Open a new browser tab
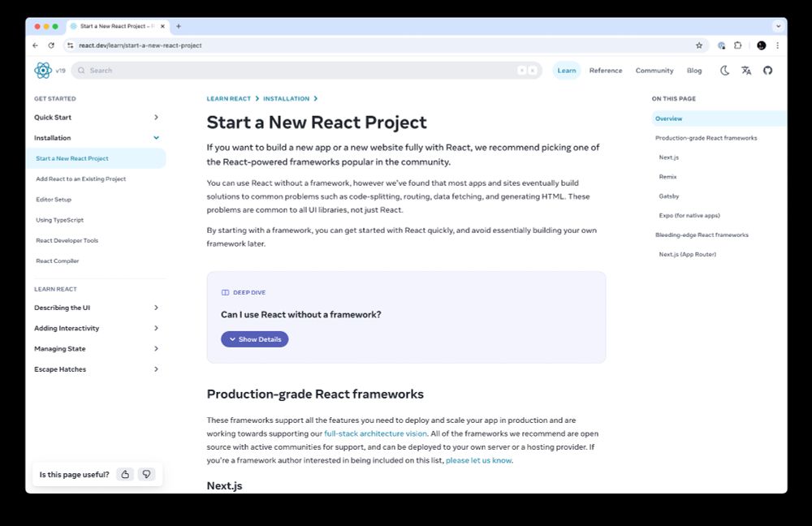 pyautogui.click(x=179, y=26)
